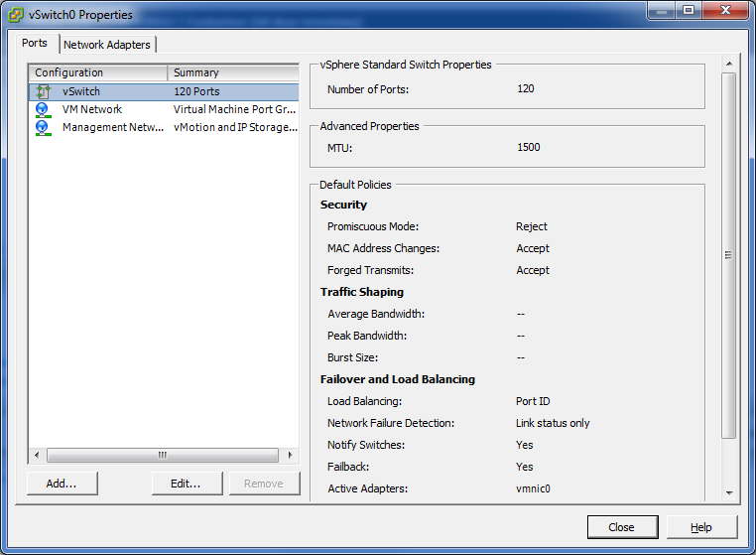Click the vSwitch0 Properties title bar icon
756x555 pixels.
tap(16, 15)
